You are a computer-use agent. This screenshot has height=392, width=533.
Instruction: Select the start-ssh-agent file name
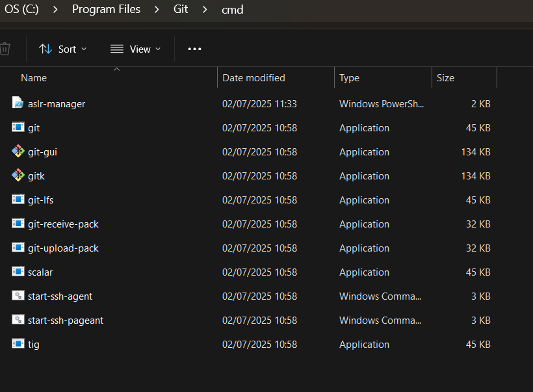coord(60,296)
